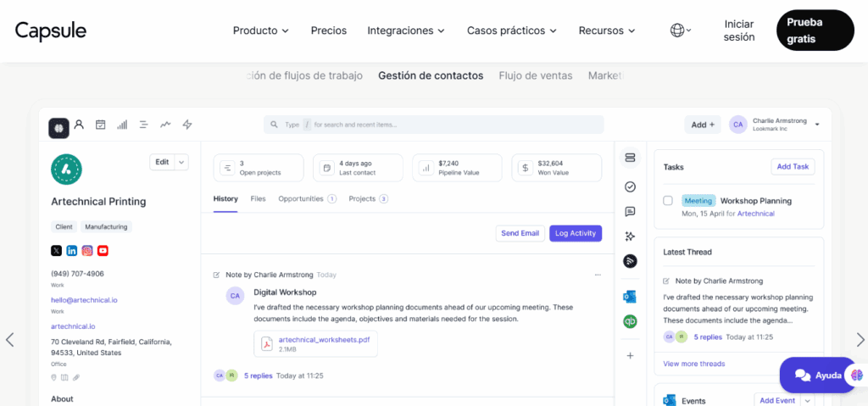Go to previous carousel slide arrow
This screenshot has width=868, height=406.
(9, 340)
